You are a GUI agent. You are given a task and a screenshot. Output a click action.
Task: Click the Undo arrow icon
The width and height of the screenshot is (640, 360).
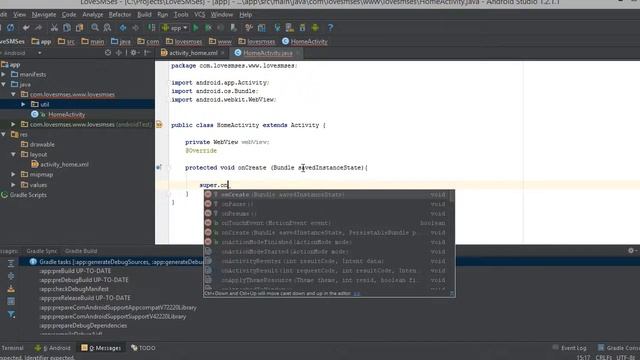(26, 28)
